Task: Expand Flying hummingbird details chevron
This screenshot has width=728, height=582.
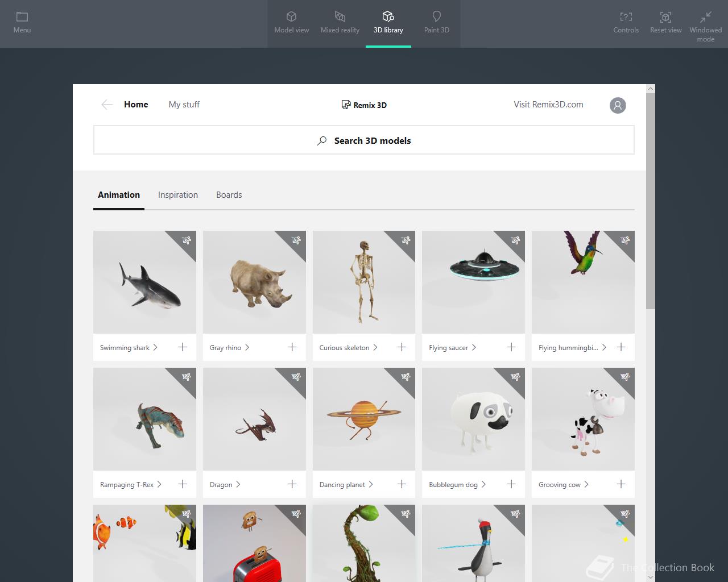Action: (x=604, y=347)
